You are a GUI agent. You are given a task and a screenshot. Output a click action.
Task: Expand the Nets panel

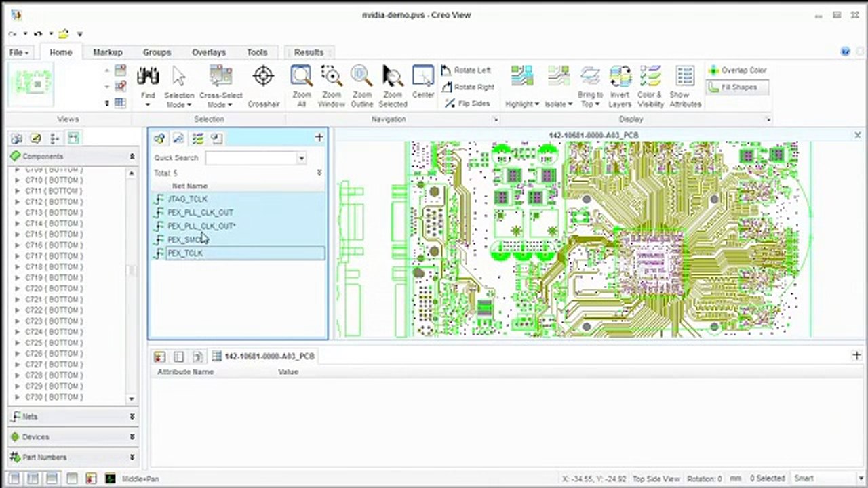(x=132, y=417)
